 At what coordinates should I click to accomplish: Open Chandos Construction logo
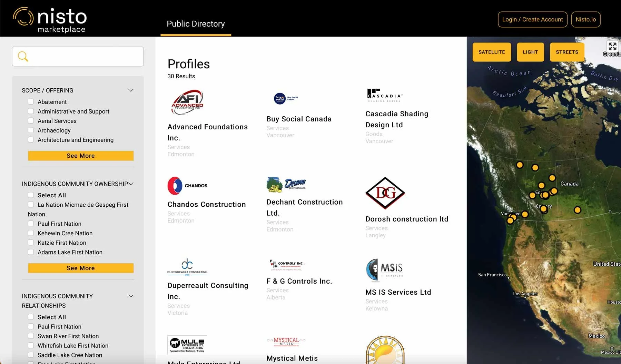(x=187, y=186)
